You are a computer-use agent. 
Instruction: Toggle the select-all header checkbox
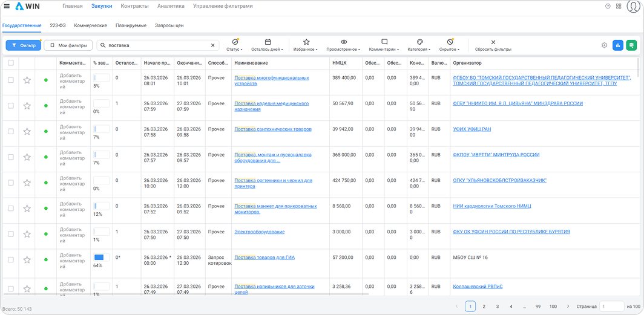tap(11, 63)
